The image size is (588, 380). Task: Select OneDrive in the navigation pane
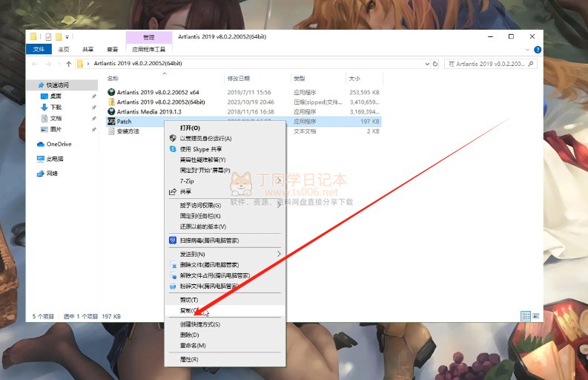[x=59, y=144]
